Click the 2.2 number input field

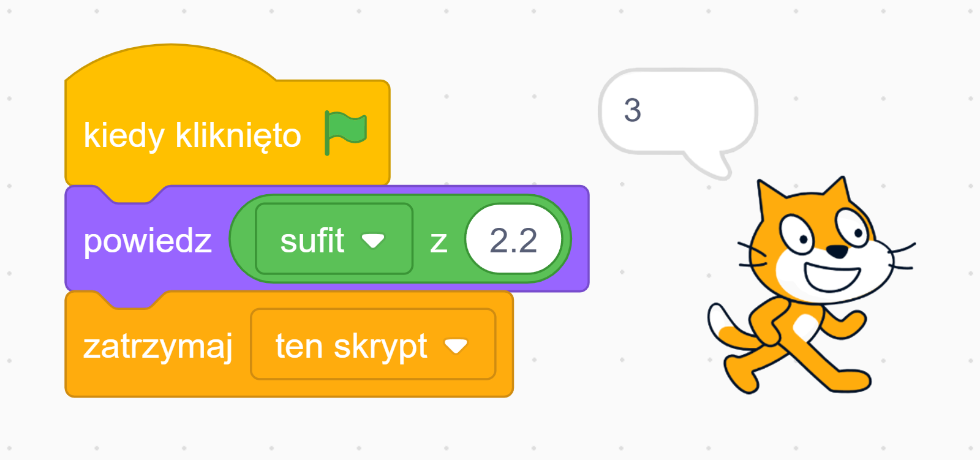(513, 240)
